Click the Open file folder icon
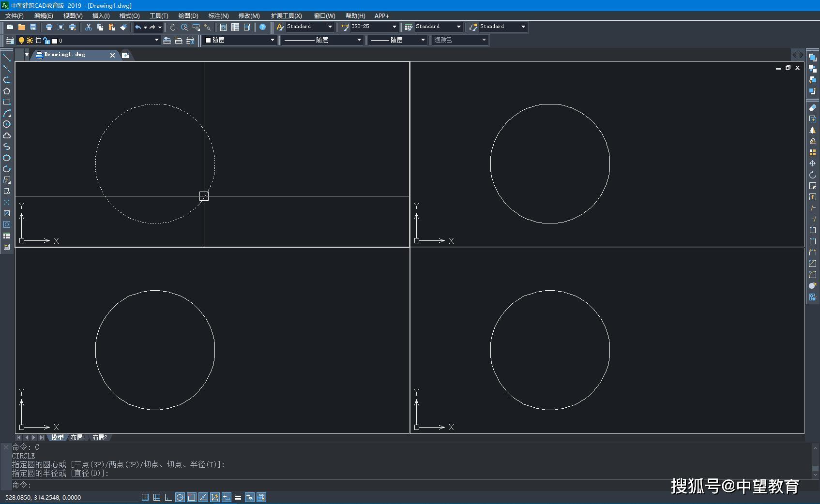 pyautogui.click(x=21, y=27)
